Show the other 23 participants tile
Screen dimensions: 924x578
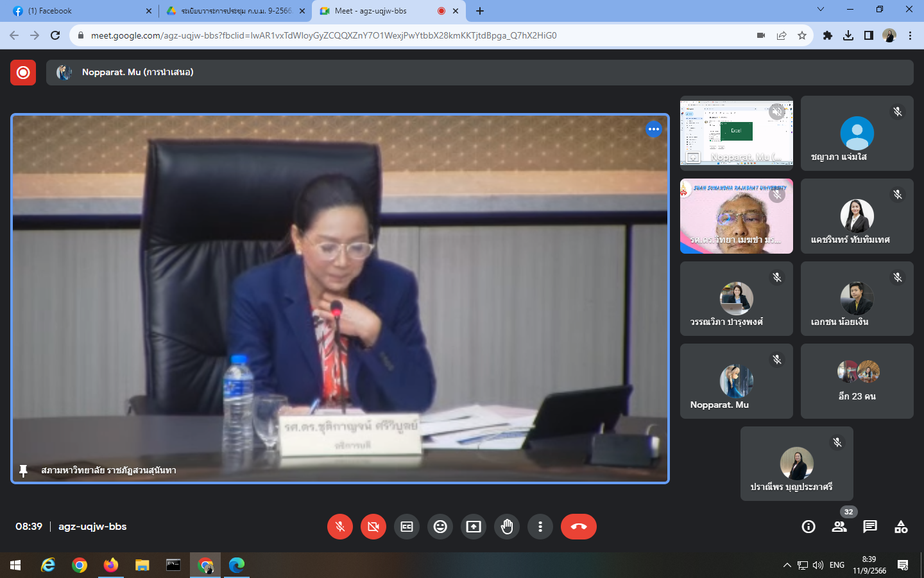pos(857,381)
